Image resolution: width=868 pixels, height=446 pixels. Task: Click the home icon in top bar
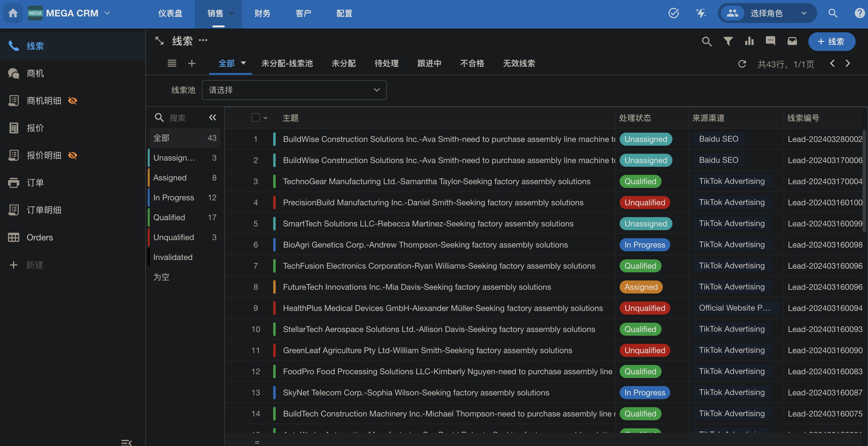point(13,13)
